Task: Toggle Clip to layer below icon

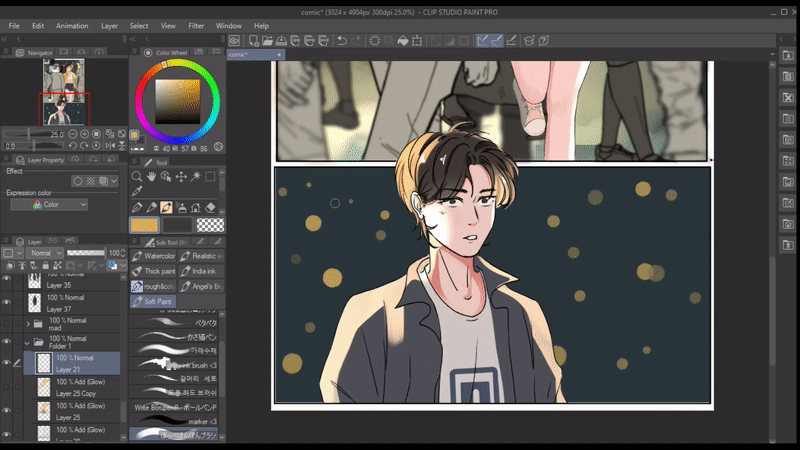Action: pyautogui.click(x=11, y=265)
